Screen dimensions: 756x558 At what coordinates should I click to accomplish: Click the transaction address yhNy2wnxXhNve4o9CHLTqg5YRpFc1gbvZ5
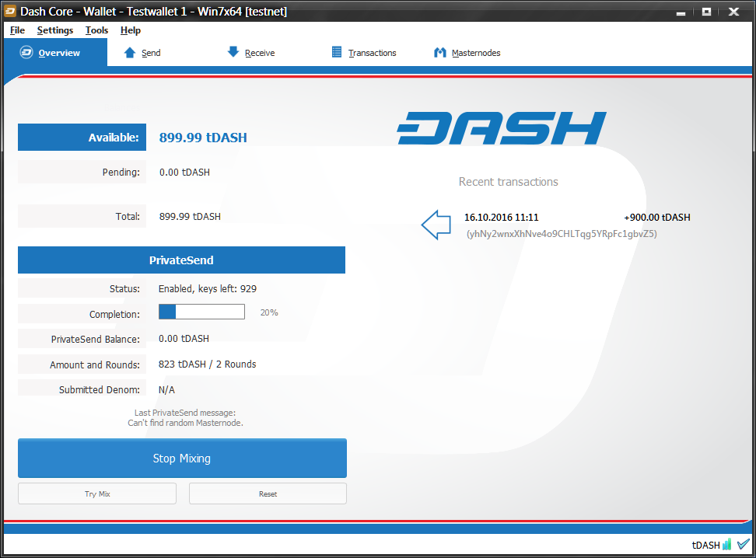point(562,234)
